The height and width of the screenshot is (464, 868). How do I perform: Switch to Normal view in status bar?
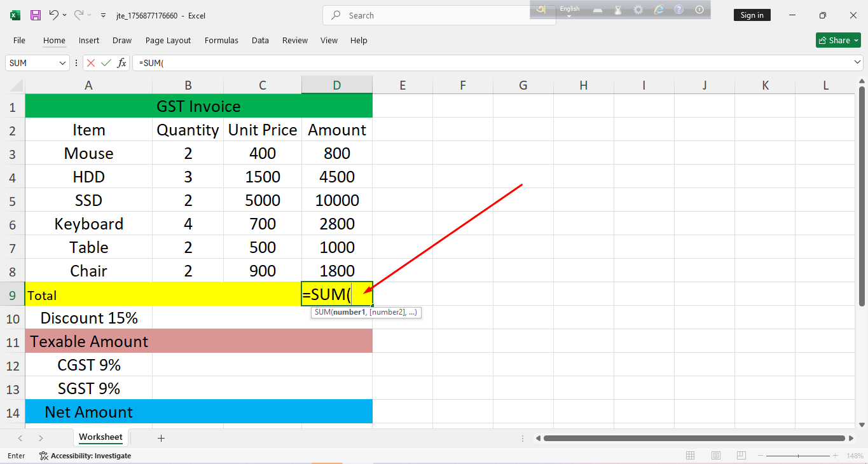690,456
